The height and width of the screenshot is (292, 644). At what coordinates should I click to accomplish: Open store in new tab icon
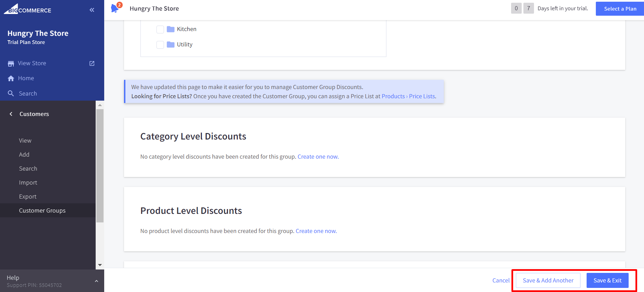pos(92,63)
